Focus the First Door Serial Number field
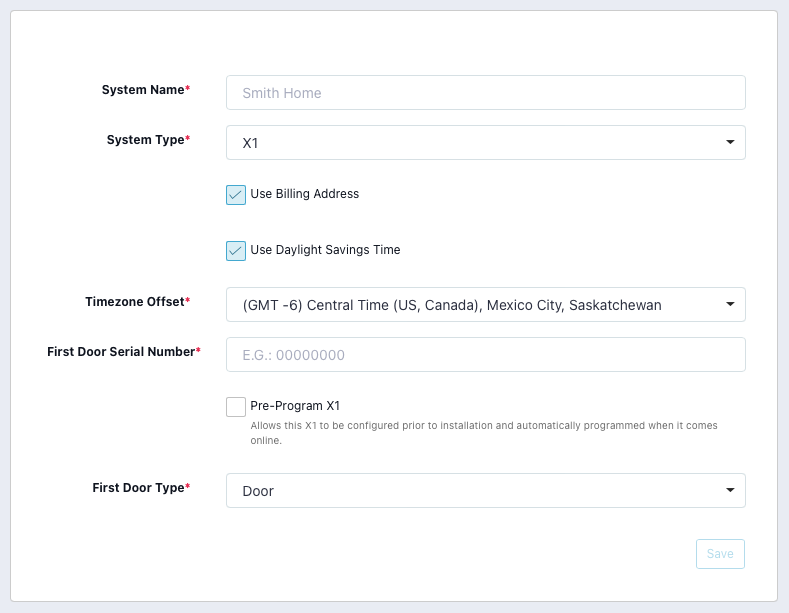The height and width of the screenshot is (613, 789). point(485,355)
